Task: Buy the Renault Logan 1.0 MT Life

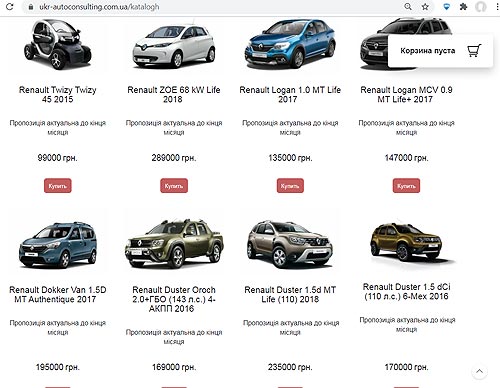Action: click(290, 186)
